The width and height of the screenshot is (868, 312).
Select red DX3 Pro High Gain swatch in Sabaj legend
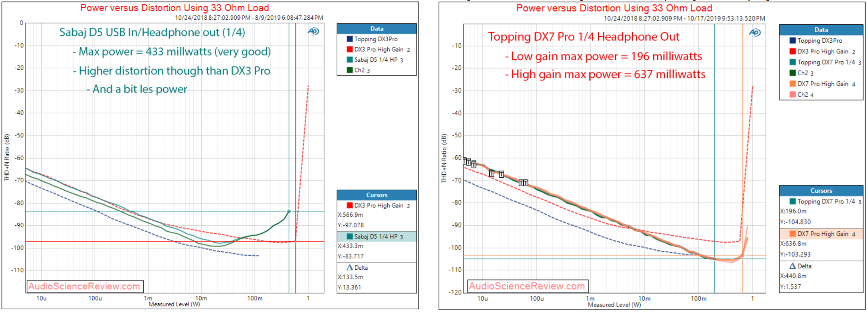pos(349,49)
